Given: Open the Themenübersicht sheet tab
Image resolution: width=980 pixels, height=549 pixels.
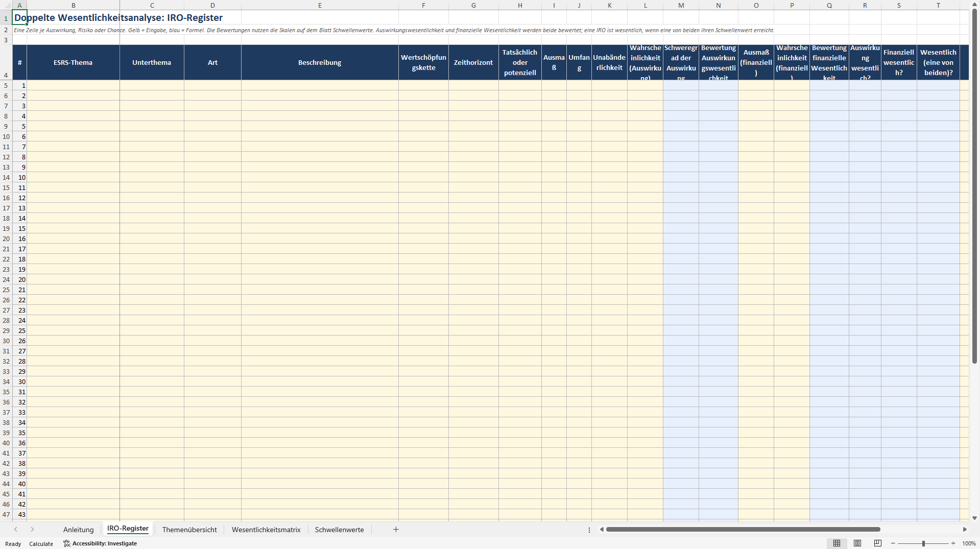Looking at the screenshot, I should (189, 530).
